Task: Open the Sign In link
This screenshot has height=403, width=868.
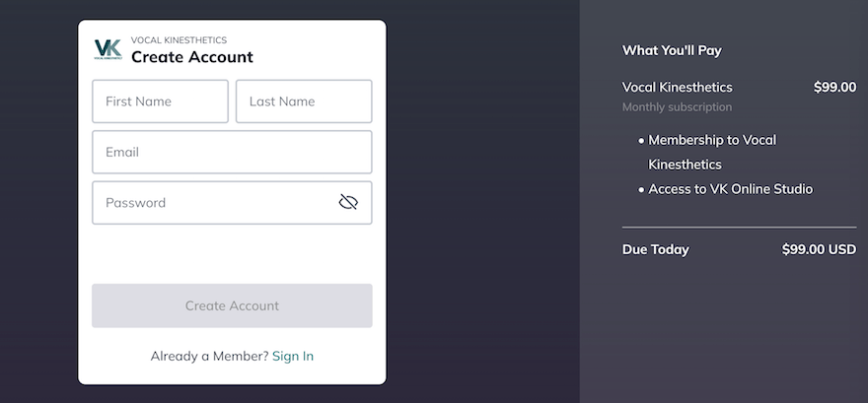Action: coord(293,356)
